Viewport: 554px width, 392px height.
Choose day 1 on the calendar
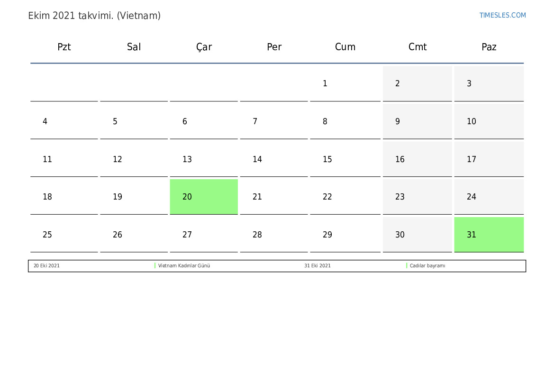345,83
